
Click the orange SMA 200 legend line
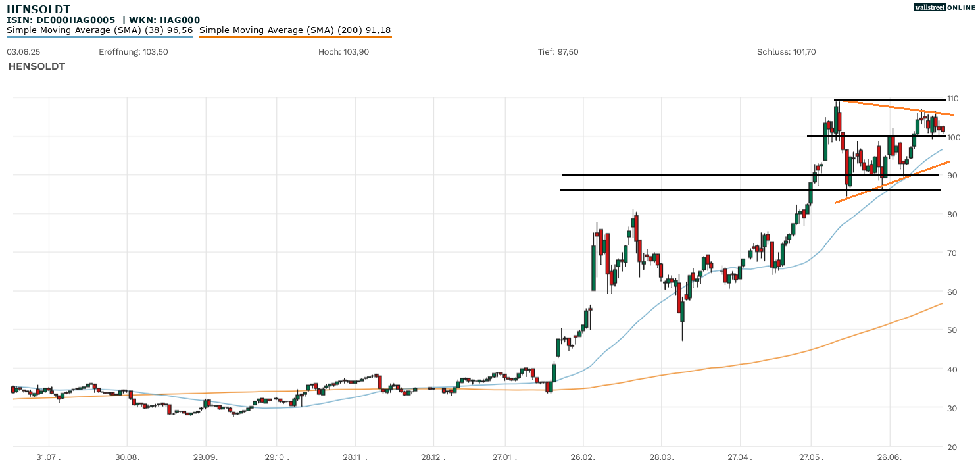[x=295, y=38]
